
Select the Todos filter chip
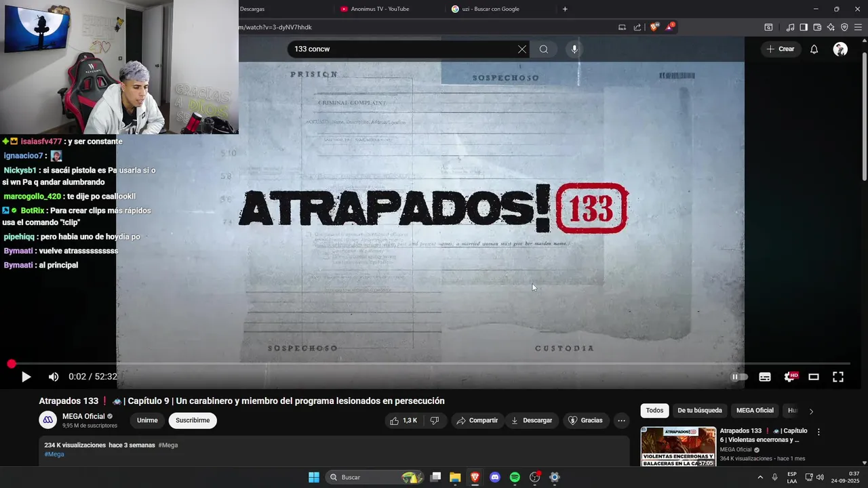654,410
